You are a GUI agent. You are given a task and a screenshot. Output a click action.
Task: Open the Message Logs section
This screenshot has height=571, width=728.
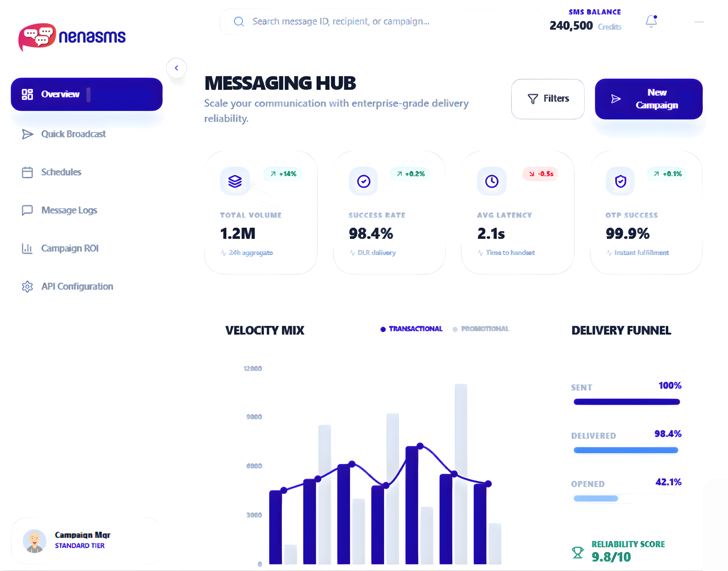[69, 210]
